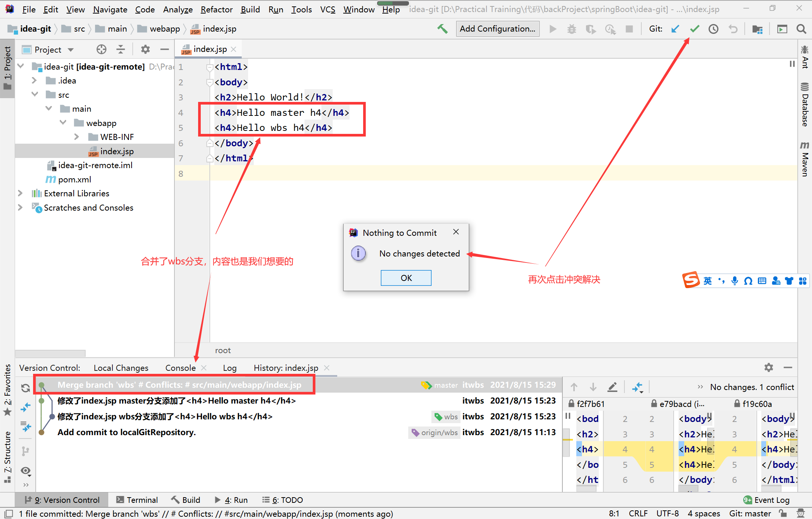
Task: Click CRLF line separator in status bar
Action: 638,513
